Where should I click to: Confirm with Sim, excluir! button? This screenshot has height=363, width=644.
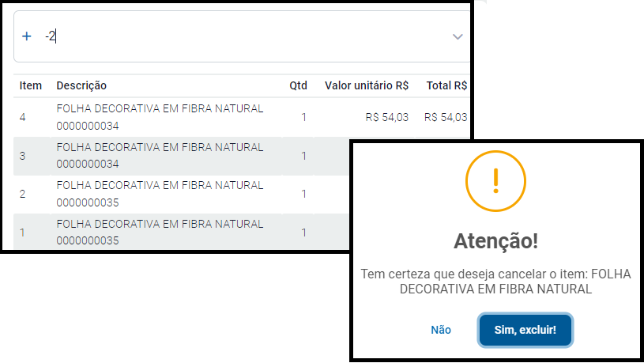[x=525, y=330]
